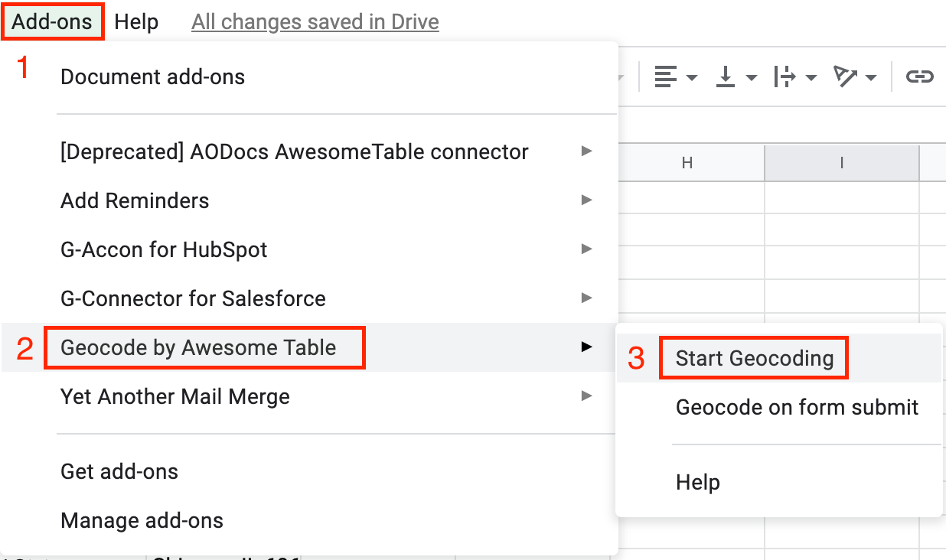Open the Help menu in menu bar
Screen dimensions: 946x560
(136, 21)
